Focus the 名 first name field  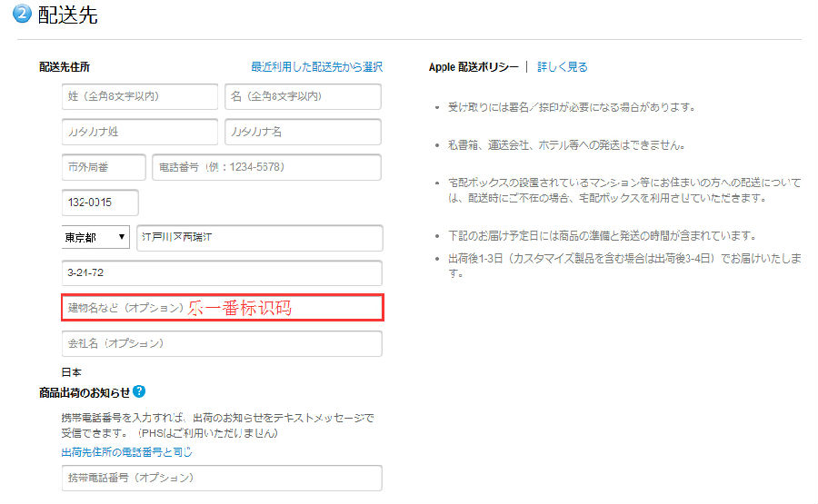(303, 95)
